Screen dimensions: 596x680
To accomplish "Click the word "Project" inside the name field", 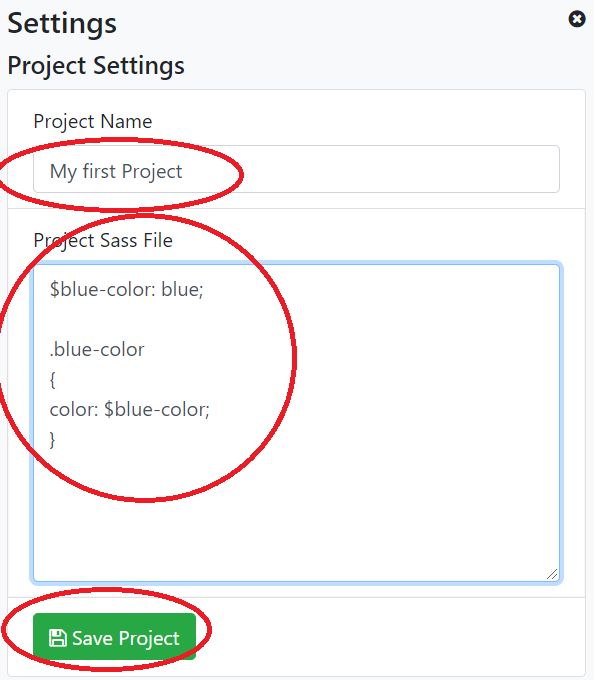I will (x=152, y=172).
